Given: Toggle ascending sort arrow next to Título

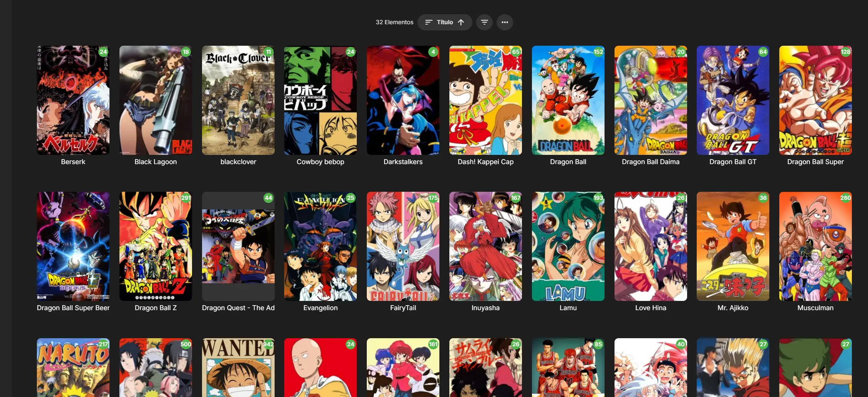Looking at the screenshot, I should click(461, 22).
